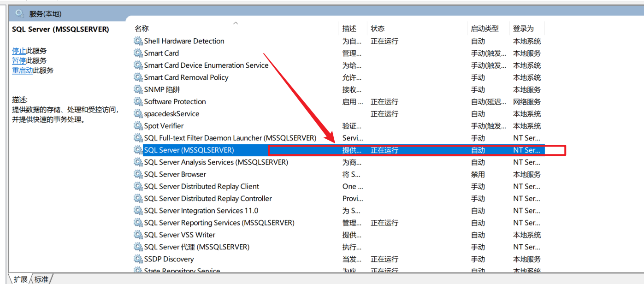Select SQL Server Reporting Services (MSSQLSERVER) name

tap(219, 223)
